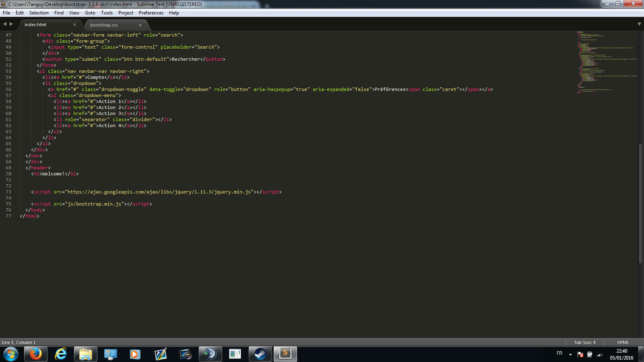The image size is (644, 362).
Task: Go to the previous tab with left arrow
Action: (x=5, y=24)
